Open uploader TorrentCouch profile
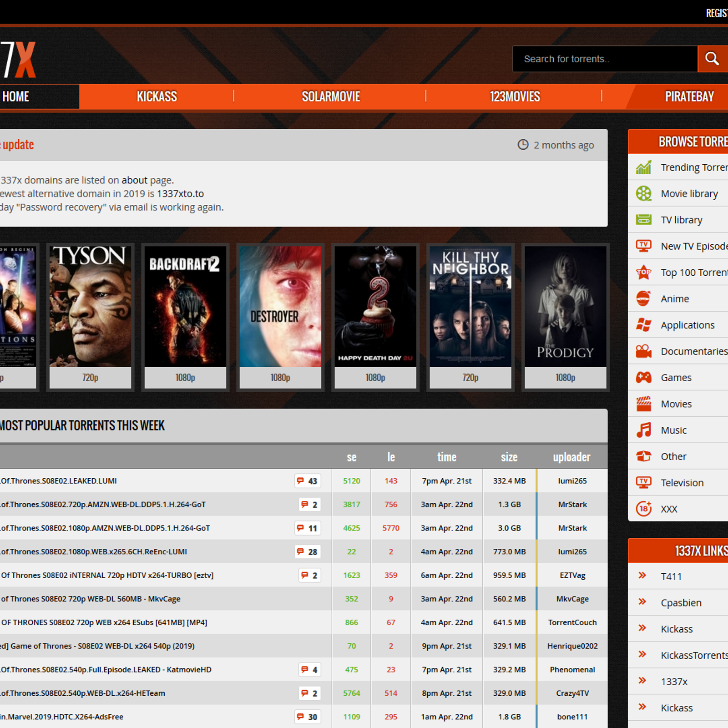 pyautogui.click(x=572, y=622)
